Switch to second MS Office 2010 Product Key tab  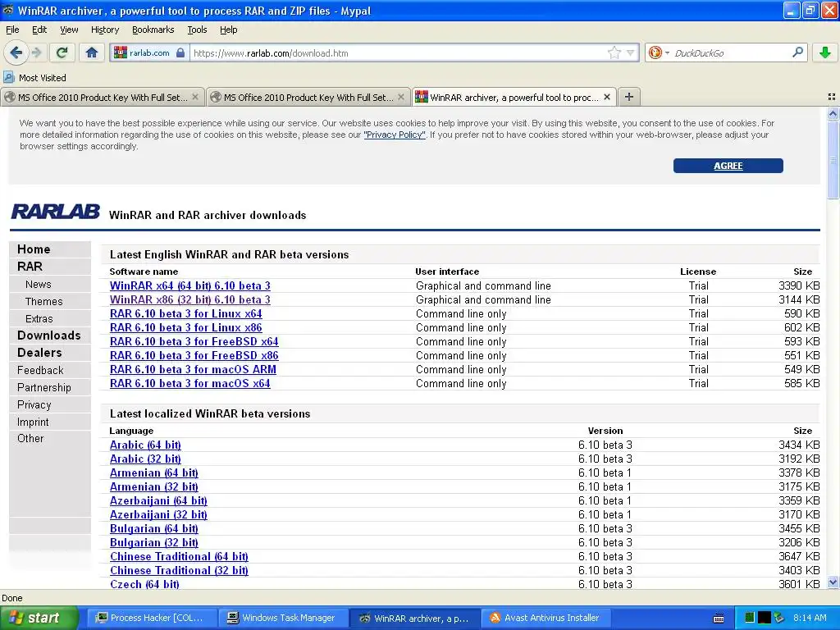click(x=308, y=97)
